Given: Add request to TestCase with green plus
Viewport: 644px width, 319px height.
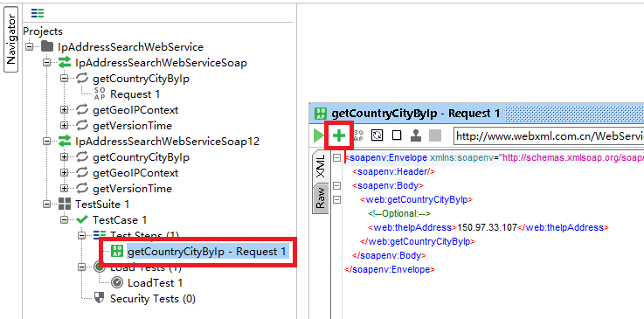Looking at the screenshot, I should 339,135.
